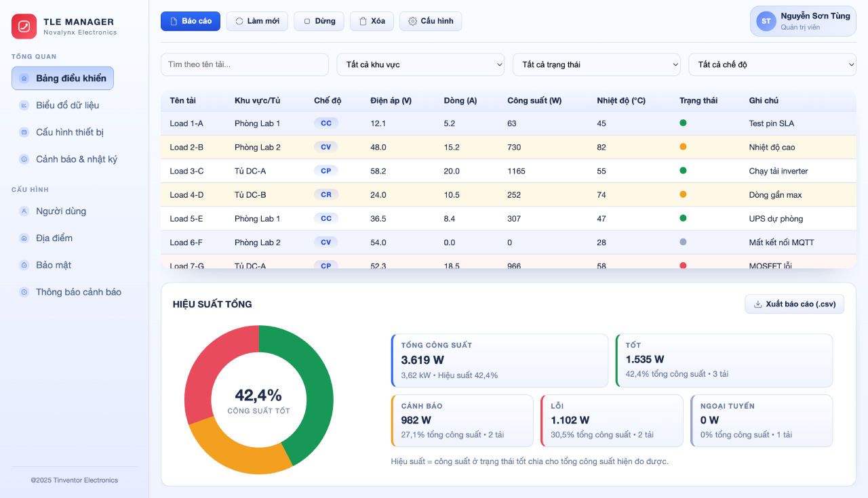Expand the Tất cả trạng thái filter

coord(596,64)
